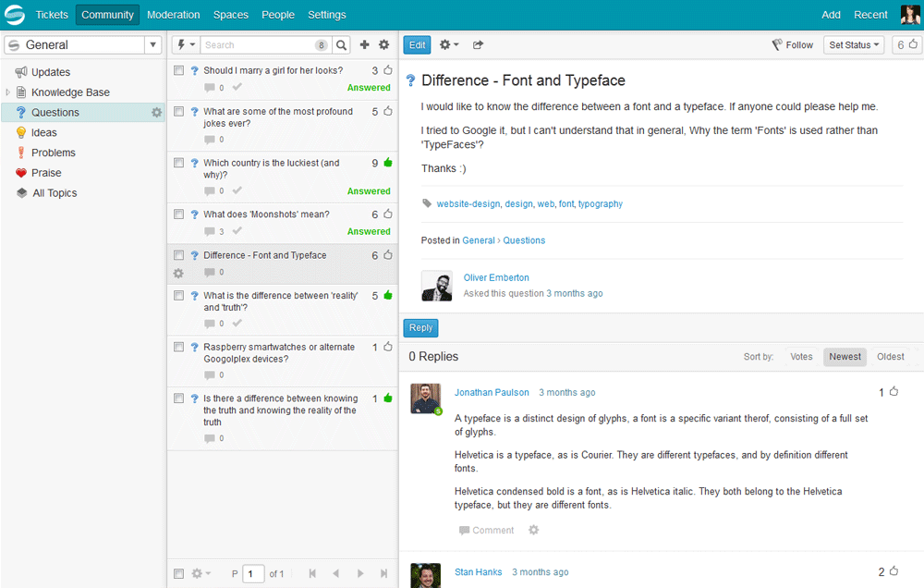Image resolution: width=924 pixels, height=588 pixels.
Task: Click the share arrow icon beside Edit
Action: pyautogui.click(x=478, y=44)
